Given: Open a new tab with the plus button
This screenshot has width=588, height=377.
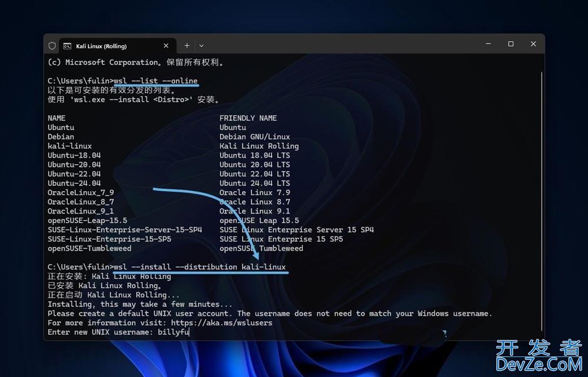Looking at the screenshot, I should [187, 46].
